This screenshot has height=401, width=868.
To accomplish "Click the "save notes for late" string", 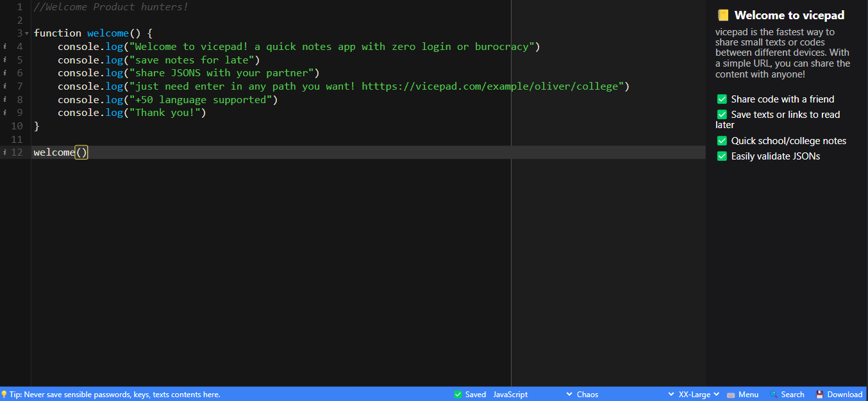I will [192, 60].
